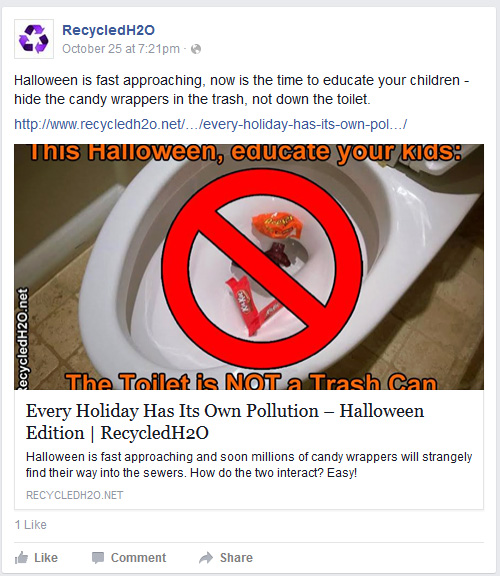Click the public globe privacy icon
The height and width of the screenshot is (576, 500).
pos(196,49)
